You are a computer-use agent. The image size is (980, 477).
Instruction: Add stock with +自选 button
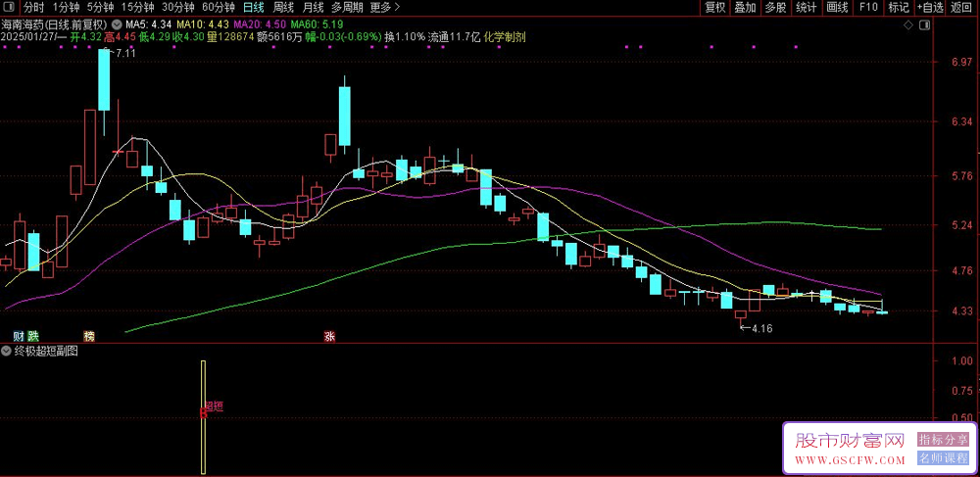(x=931, y=8)
